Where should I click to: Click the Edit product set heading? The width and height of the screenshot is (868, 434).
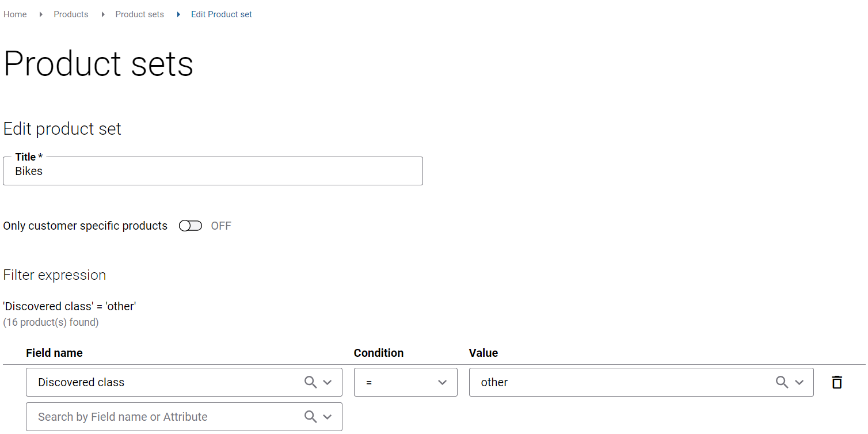(62, 129)
